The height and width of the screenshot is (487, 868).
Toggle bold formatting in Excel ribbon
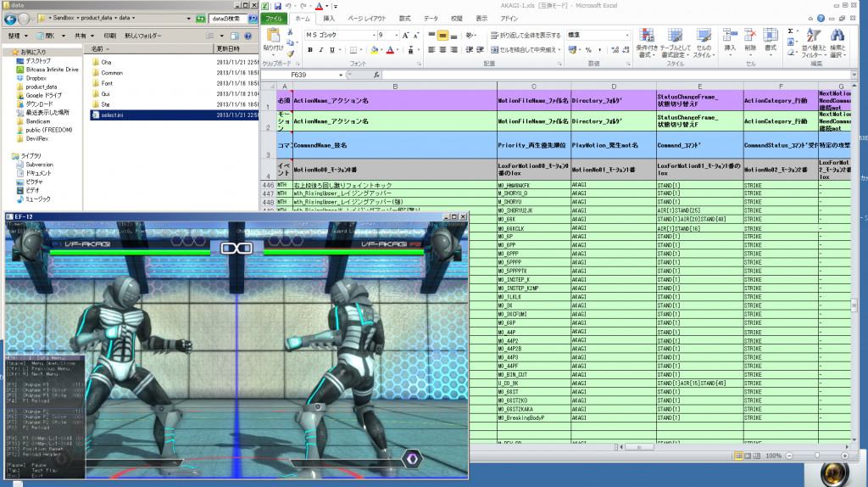pos(310,50)
